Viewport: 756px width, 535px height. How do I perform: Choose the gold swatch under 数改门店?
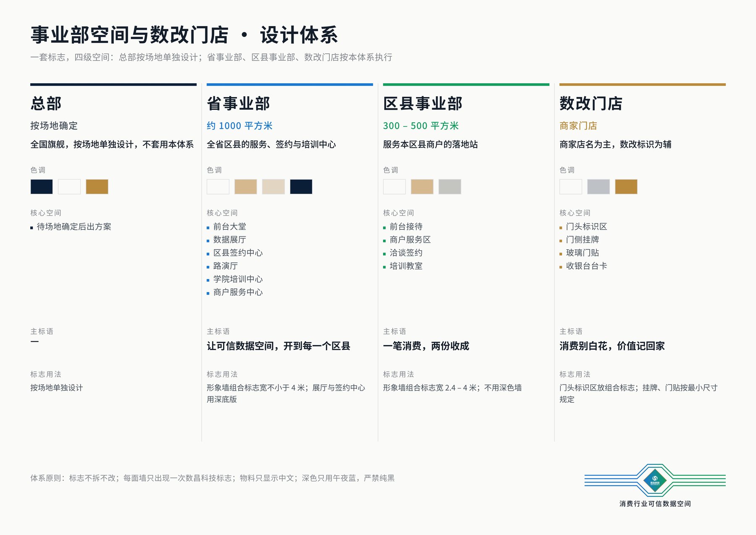click(x=626, y=187)
